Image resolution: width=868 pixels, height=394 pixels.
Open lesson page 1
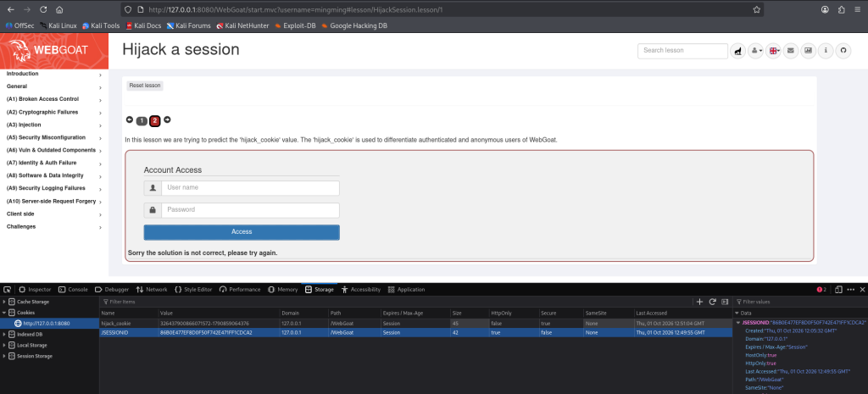[142, 120]
